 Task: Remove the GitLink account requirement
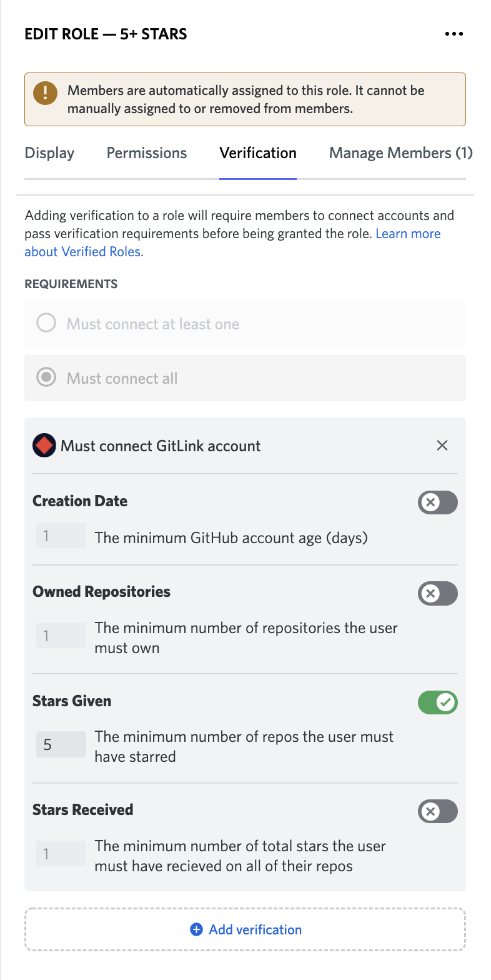(442, 446)
